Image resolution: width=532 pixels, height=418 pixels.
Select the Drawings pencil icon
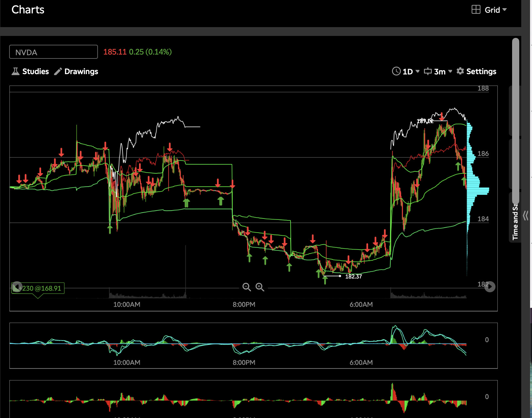click(58, 72)
